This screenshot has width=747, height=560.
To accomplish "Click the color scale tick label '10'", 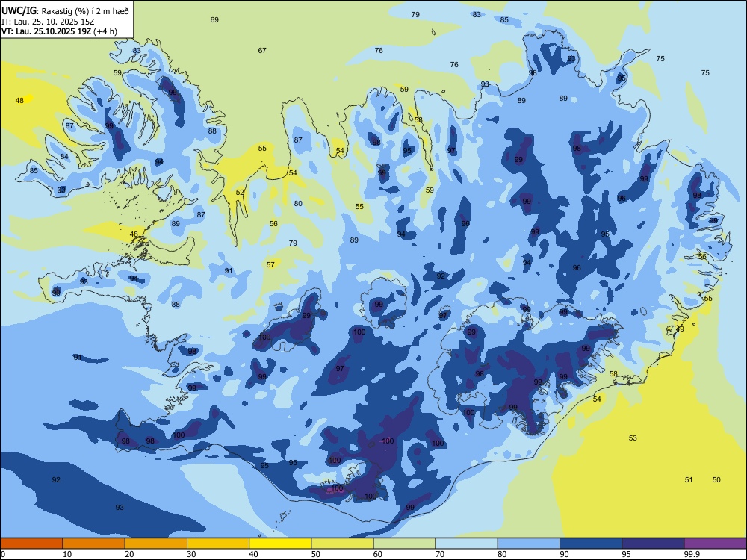I will coord(67,554).
